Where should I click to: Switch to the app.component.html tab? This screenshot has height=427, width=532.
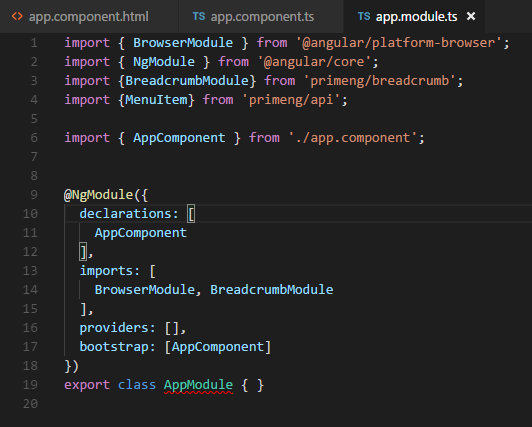tap(88, 16)
